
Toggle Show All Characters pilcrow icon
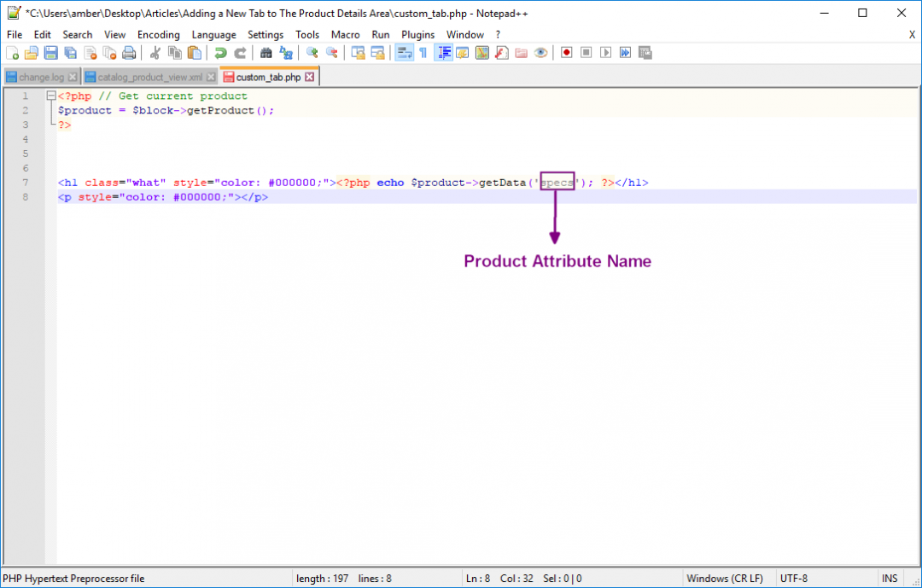click(x=423, y=52)
